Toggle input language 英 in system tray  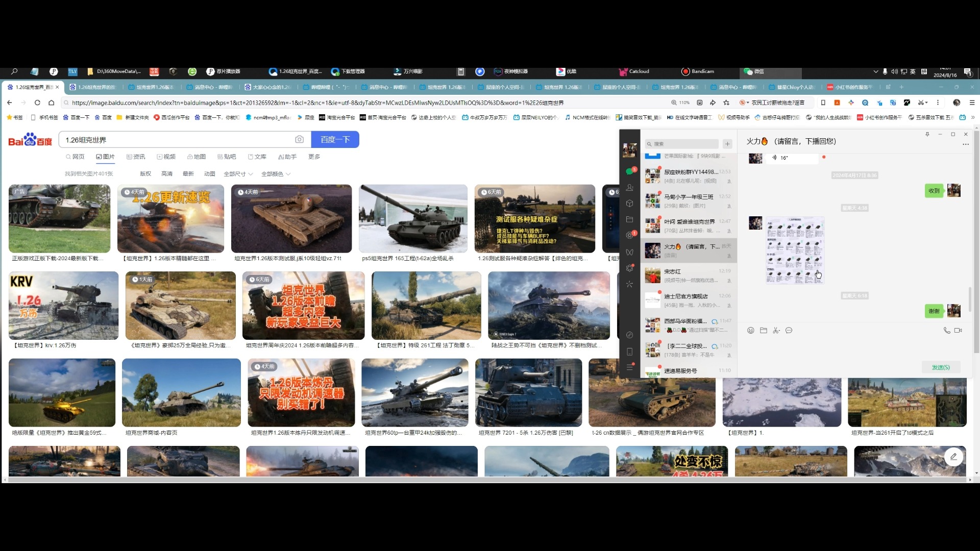[x=913, y=71]
